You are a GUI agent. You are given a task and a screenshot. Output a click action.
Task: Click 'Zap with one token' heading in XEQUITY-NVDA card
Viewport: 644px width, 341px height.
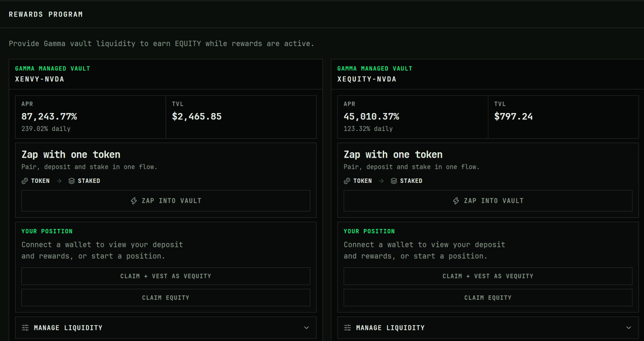(x=393, y=154)
